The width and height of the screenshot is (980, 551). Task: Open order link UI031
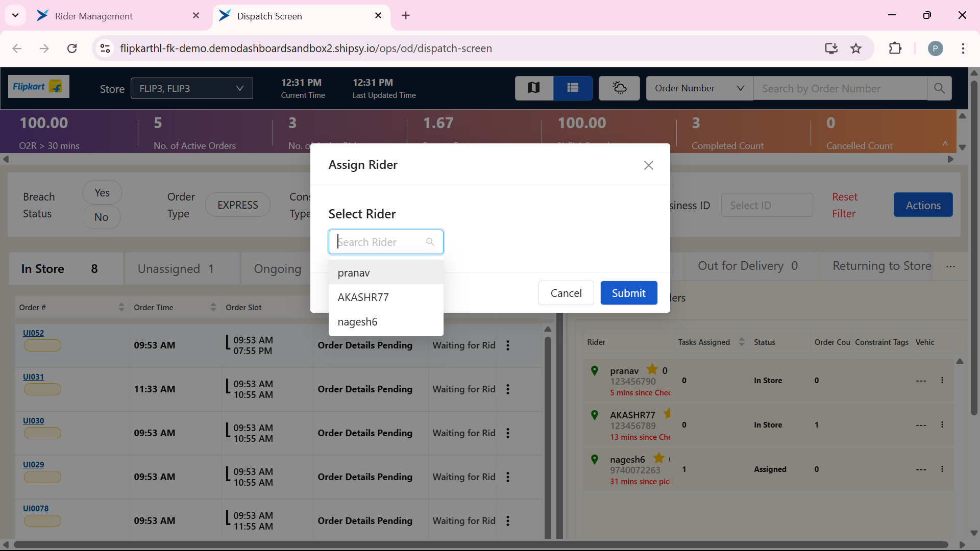tap(33, 377)
